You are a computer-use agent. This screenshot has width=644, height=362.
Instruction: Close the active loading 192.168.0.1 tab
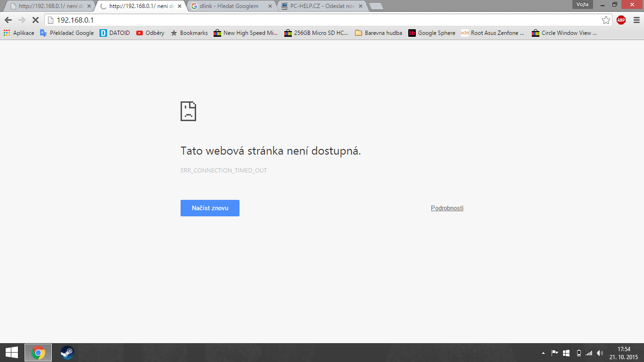(x=179, y=6)
